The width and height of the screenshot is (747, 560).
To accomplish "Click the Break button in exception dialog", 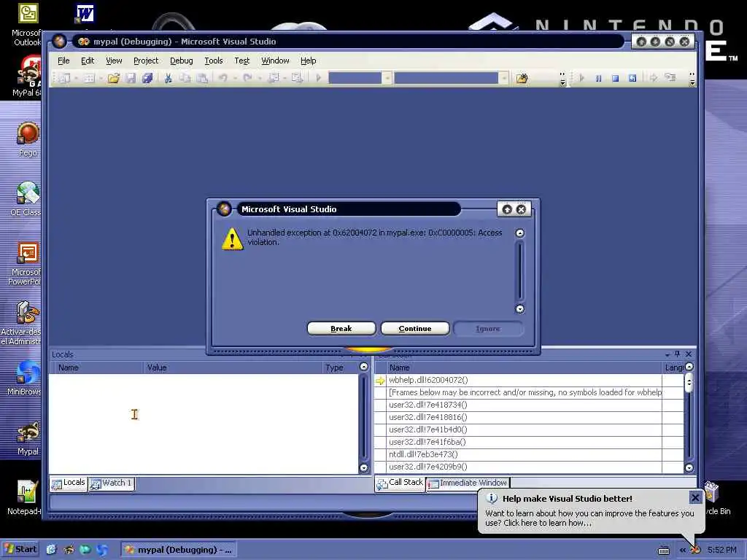I will pyautogui.click(x=341, y=329).
